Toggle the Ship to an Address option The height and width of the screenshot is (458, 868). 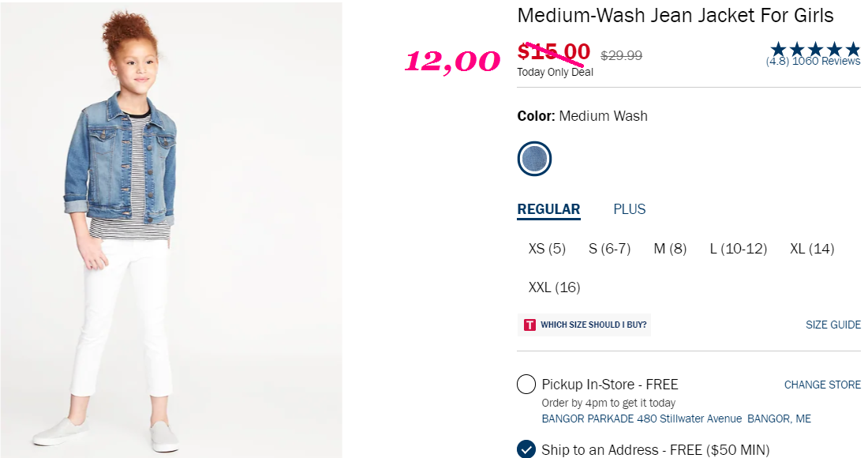[526, 449]
